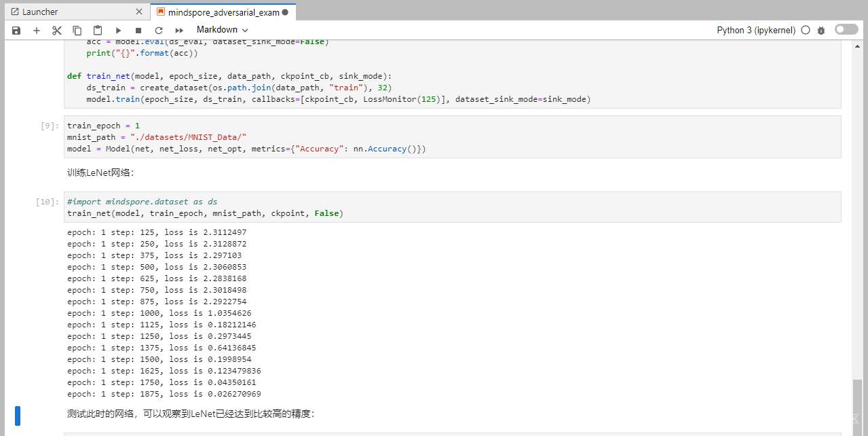Restart the kernel with the circular arrow
Image resolution: width=868 pixels, height=436 pixels.
point(159,31)
